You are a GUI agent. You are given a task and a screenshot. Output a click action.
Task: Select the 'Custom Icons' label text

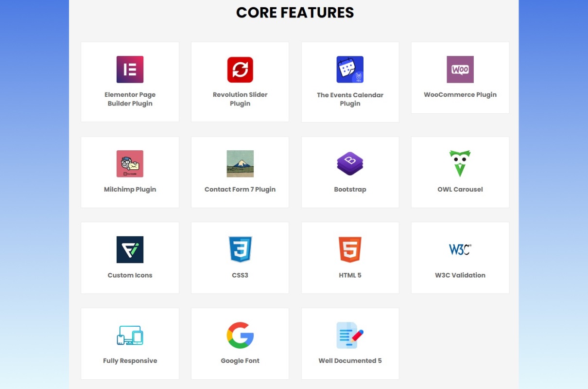pos(130,275)
